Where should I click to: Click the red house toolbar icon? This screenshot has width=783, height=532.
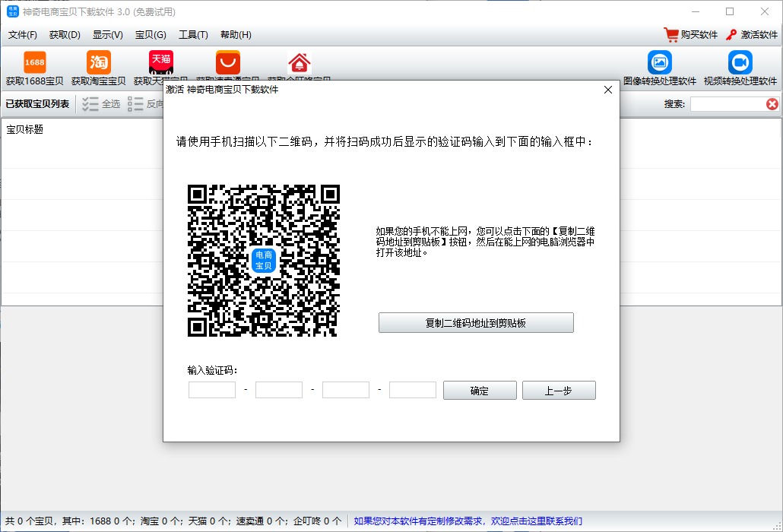point(299,63)
